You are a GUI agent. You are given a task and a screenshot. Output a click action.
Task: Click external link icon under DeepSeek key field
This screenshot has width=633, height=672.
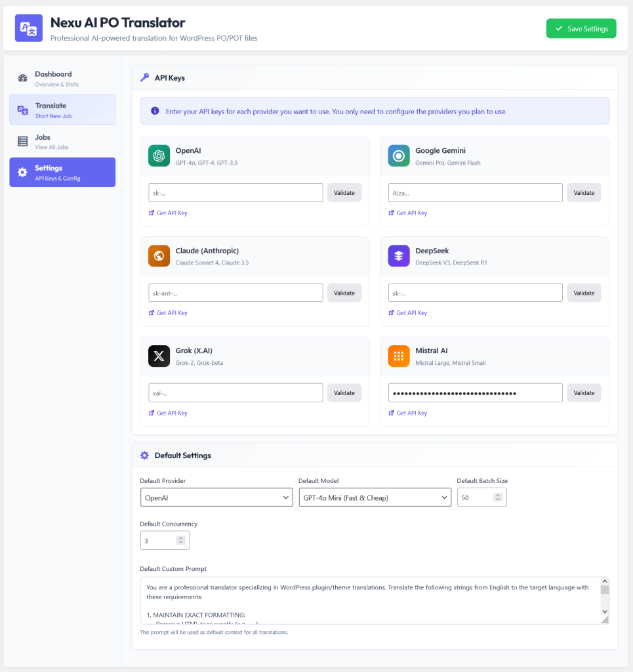391,313
